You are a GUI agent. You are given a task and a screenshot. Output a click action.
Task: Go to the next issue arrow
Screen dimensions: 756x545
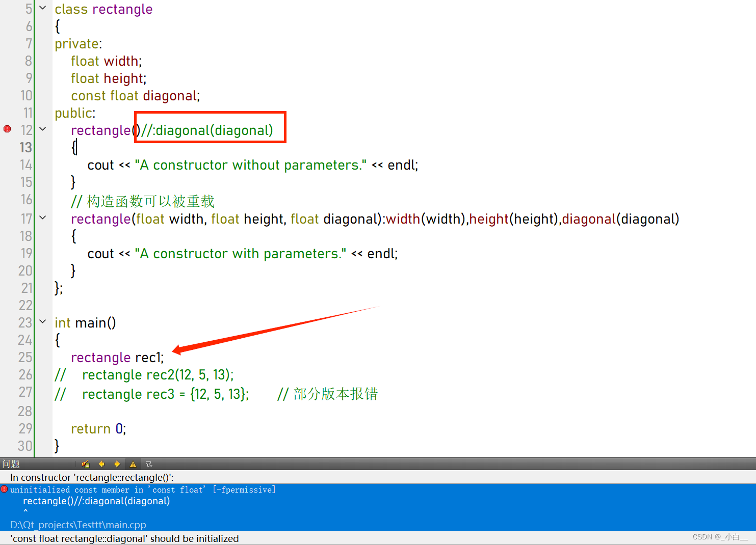117,464
